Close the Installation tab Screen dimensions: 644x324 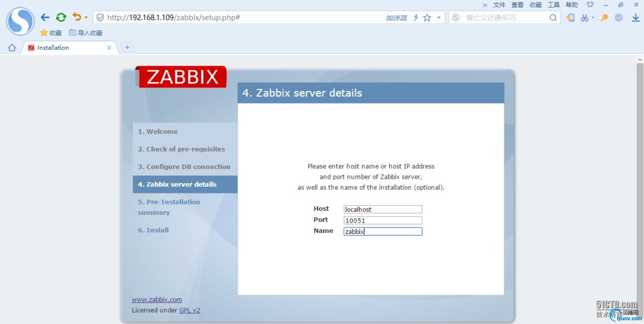tap(109, 48)
